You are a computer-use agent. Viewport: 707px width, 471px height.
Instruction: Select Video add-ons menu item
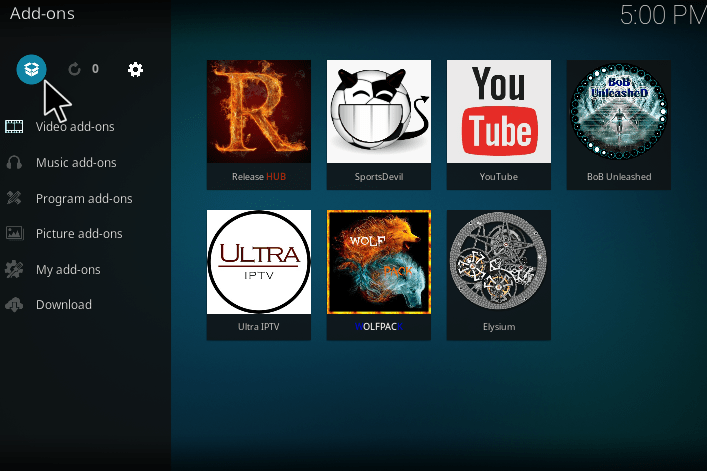point(75,127)
